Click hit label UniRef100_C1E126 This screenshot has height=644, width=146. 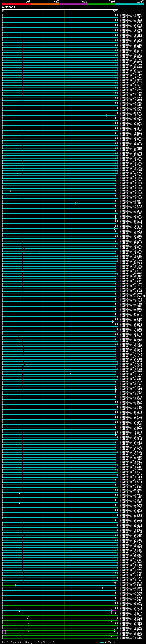(131, 633)
